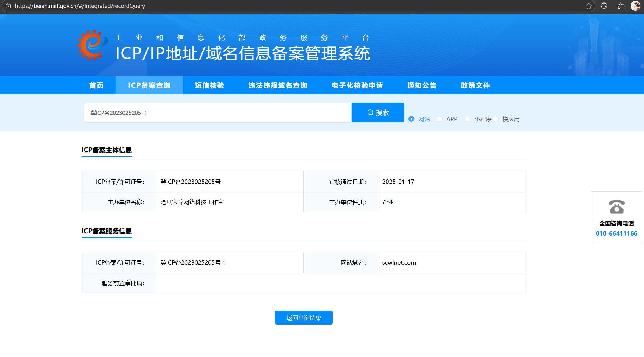Click the telephone consultation icon

coord(616,207)
